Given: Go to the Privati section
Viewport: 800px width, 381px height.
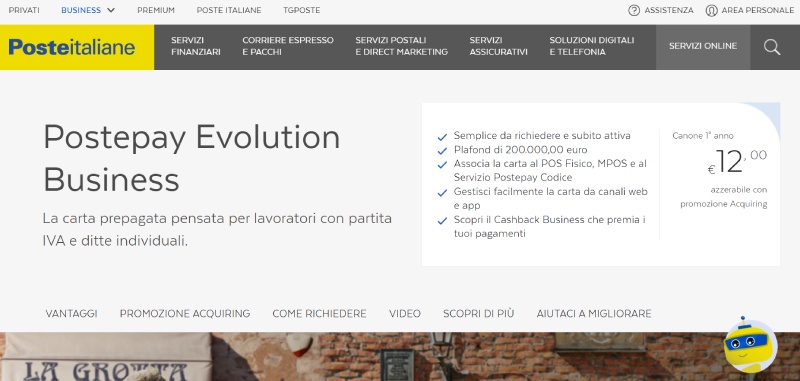Looking at the screenshot, I should [24, 10].
